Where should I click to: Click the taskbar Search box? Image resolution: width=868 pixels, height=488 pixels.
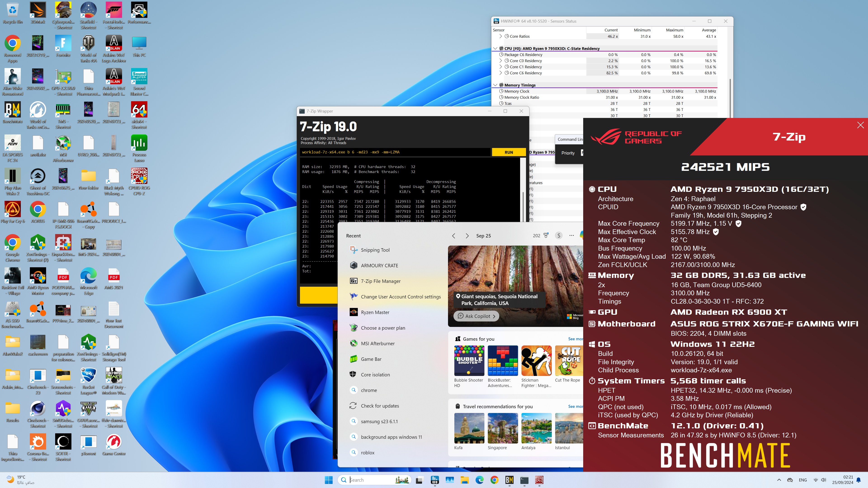(375, 480)
